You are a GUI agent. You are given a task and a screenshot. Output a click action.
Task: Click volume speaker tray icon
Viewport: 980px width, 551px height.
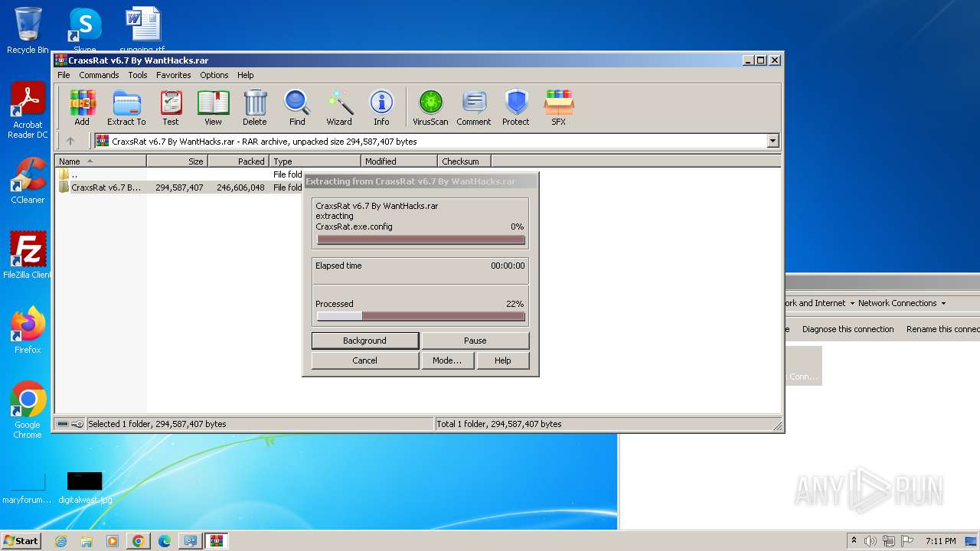(x=871, y=541)
